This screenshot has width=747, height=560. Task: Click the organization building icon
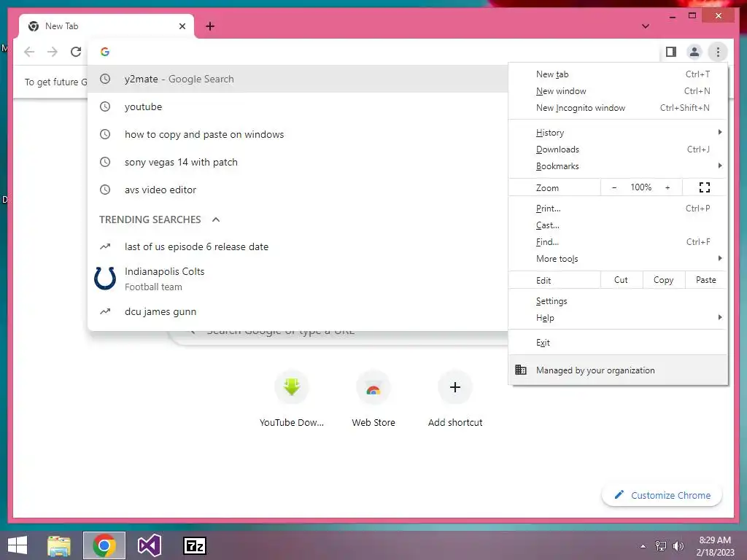point(521,370)
